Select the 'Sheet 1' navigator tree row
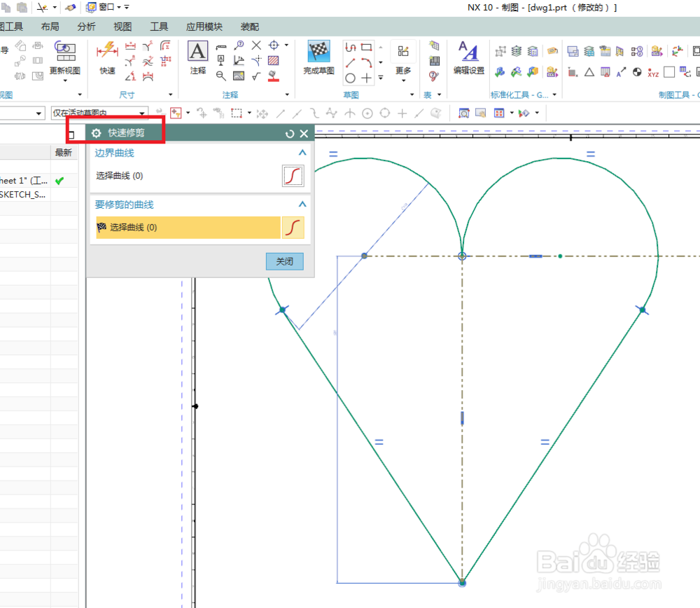This screenshot has height=608, width=700. coord(23,181)
